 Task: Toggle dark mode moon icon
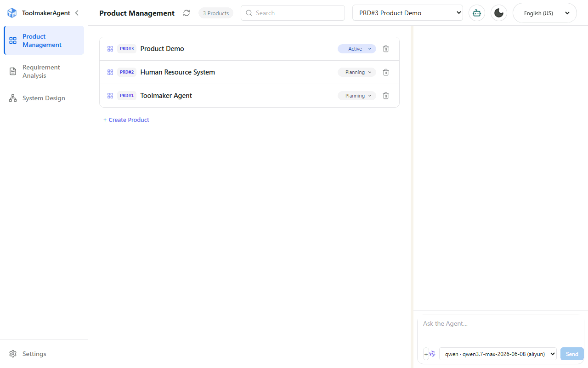pyautogui.click(x=499, y=13)
